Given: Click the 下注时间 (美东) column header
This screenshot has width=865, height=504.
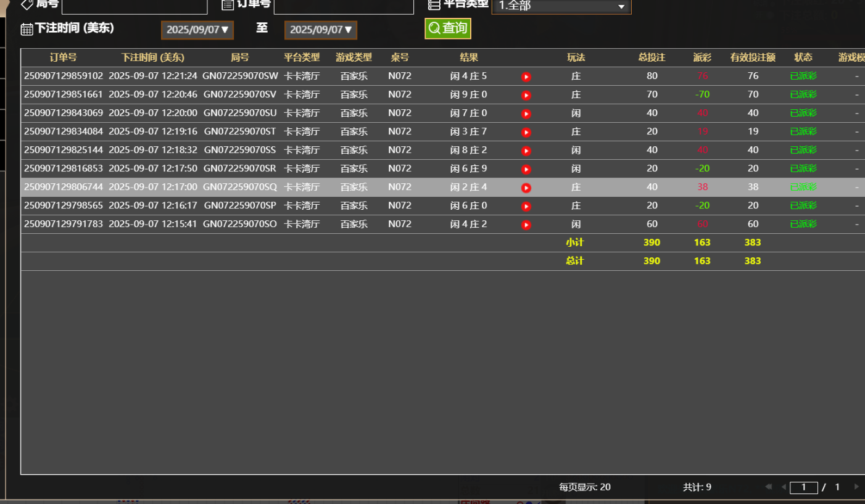Looking at the screenshot, I should pos(152,57).
